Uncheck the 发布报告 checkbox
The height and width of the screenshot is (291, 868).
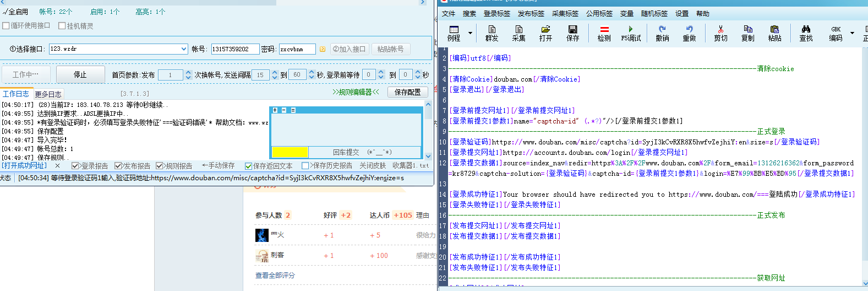(118, 165)
